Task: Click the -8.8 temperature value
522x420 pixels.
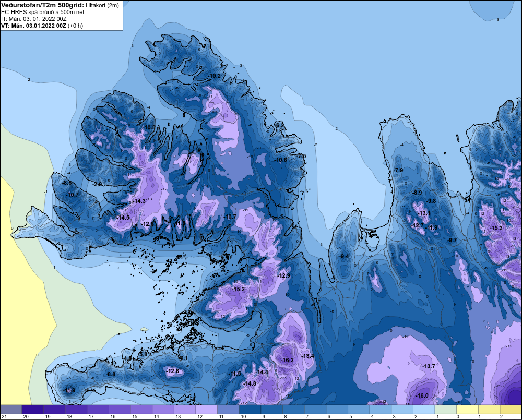Action: tap(111, 374)
